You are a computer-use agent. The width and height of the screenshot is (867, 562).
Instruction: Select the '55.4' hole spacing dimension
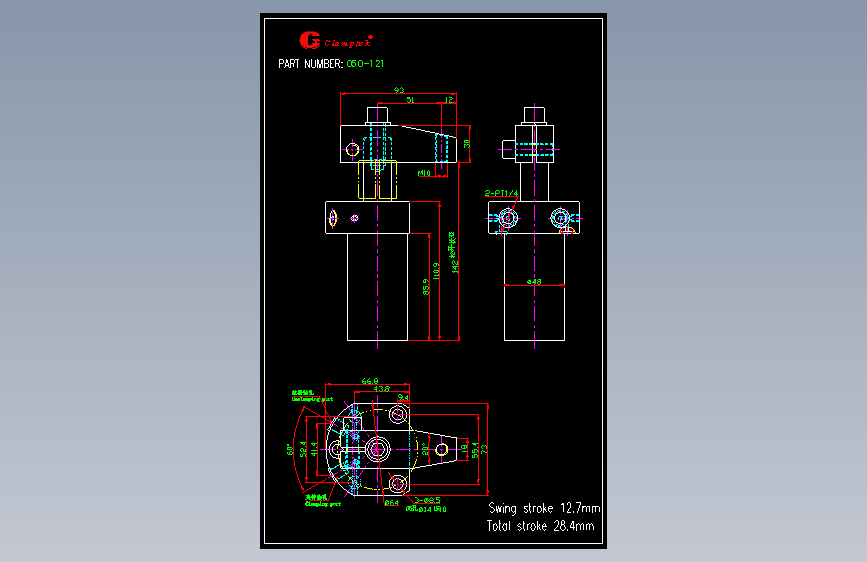pyautogui.click(x=475, y=450)
